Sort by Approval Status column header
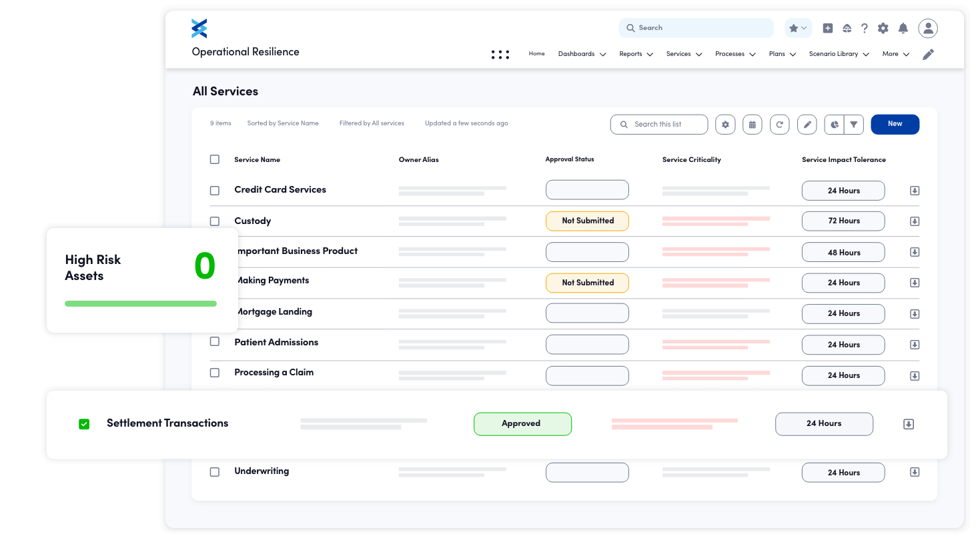Viewport: 974px width, 560px height. (570, 159)
